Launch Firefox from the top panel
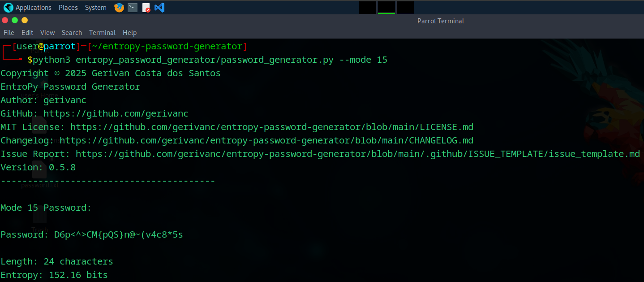Screen dimensions: 644x282 coord(118,7)
